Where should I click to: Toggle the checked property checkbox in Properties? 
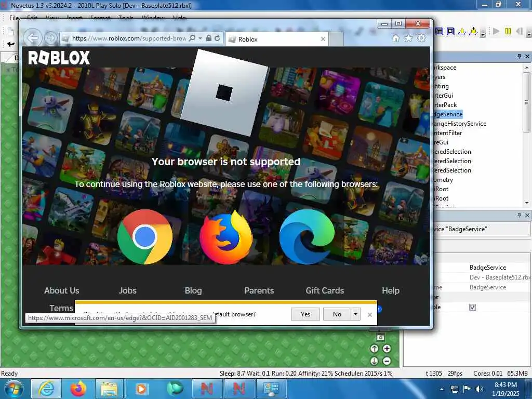tap(472, 308)
